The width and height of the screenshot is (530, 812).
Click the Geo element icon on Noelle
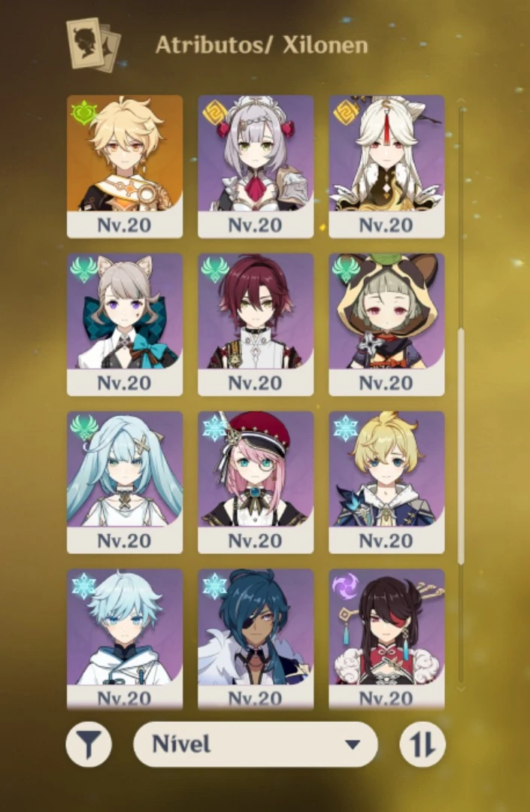[x=214, y=114]
